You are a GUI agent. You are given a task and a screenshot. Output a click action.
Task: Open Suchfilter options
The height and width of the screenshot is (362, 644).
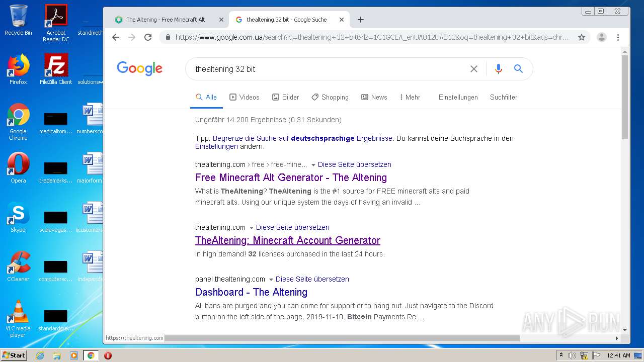pos(504,97)
